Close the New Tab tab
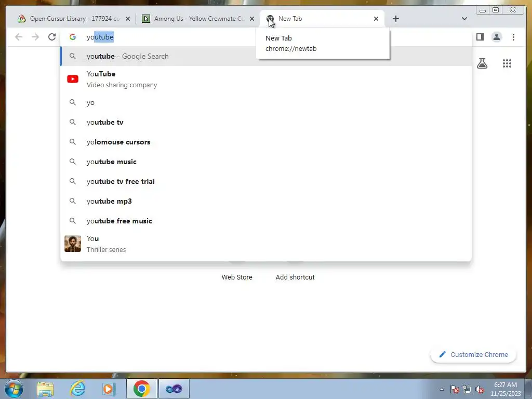 tap(376, 19)
